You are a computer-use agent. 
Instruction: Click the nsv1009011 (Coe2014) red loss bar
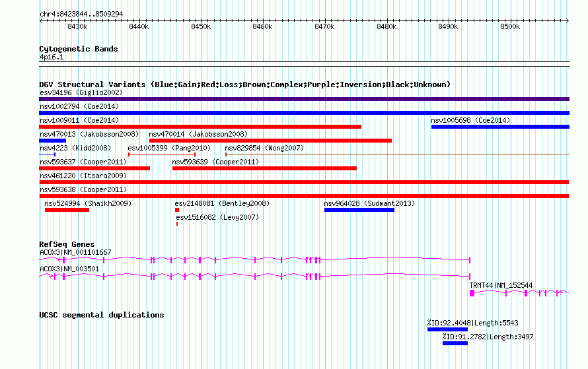click(200, 127)
